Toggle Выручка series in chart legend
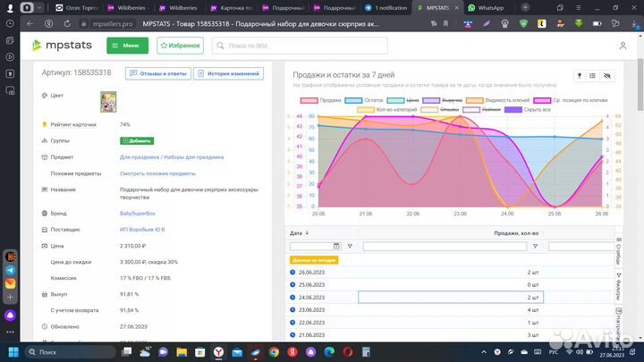Image resolution: width=644 pixels, height=362 pixels. [443, 100]
